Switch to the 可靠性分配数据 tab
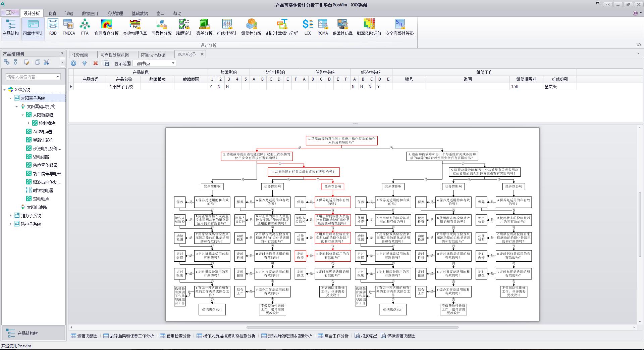This screenshot has height=350, width=644. point(118,54)
